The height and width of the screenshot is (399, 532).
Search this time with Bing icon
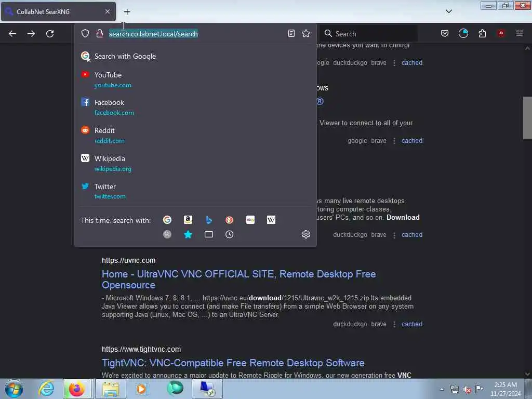pyautogui.click(x=209, y=220)
